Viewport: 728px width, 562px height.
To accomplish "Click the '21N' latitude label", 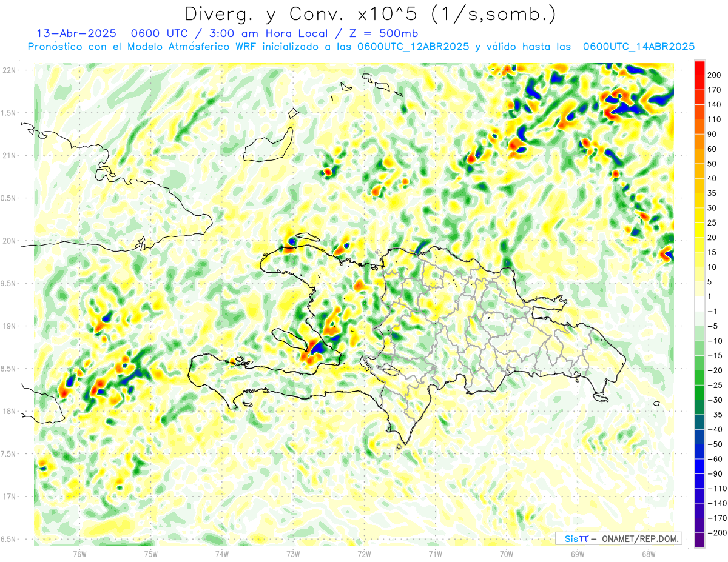I will coord(9,156).
